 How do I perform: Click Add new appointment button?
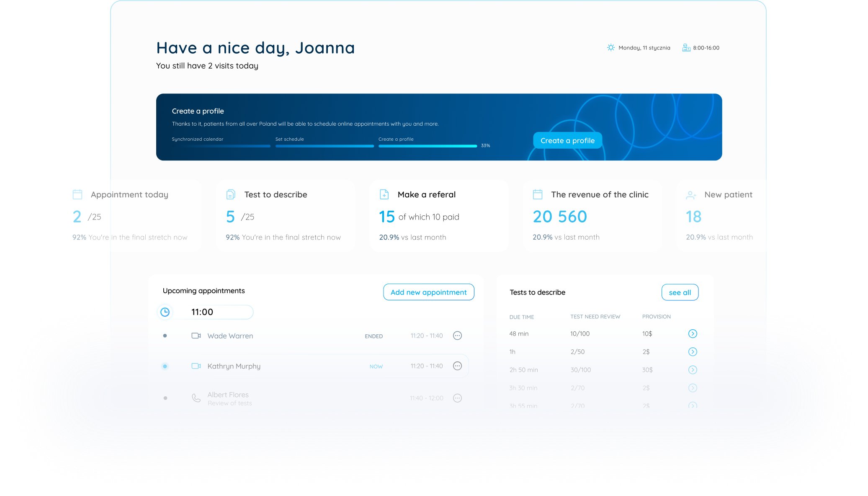[428, 292]
